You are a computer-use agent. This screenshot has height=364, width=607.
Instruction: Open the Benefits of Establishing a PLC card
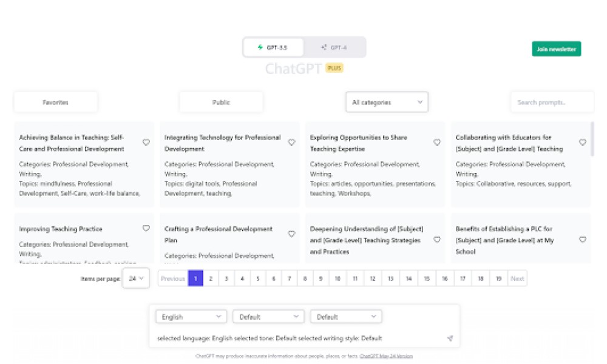[x=521, y=238]
